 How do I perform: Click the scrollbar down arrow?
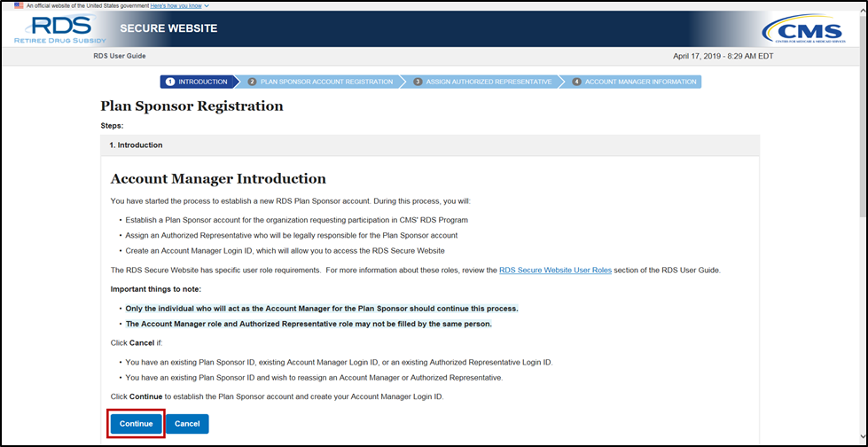pos(861,440)
